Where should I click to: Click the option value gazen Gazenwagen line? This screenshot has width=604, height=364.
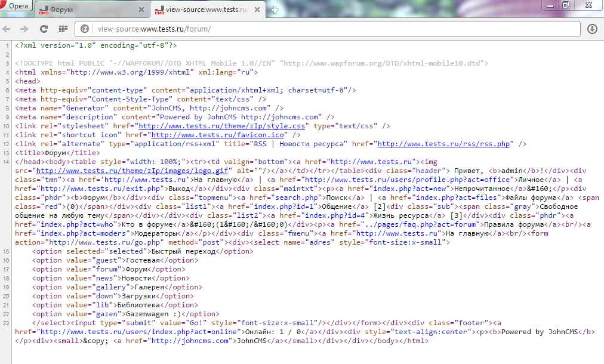coord(126,314)
